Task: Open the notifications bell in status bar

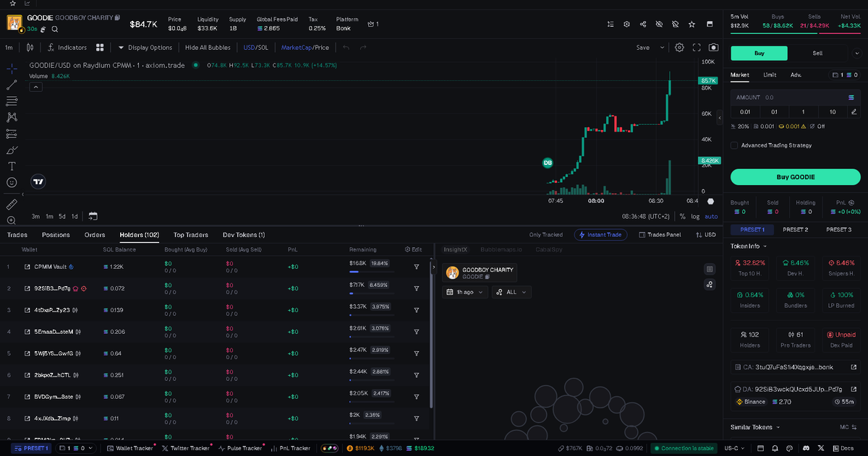Action: point(775,448)
